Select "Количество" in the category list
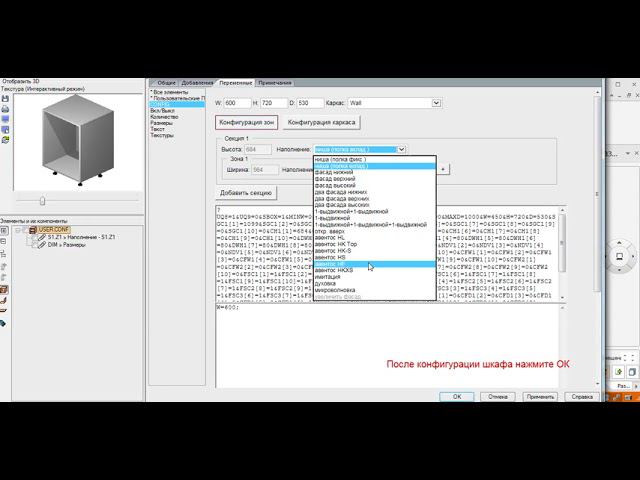This screenshot has width=640, height=480. pyautogui.click(x=164, y=117)
